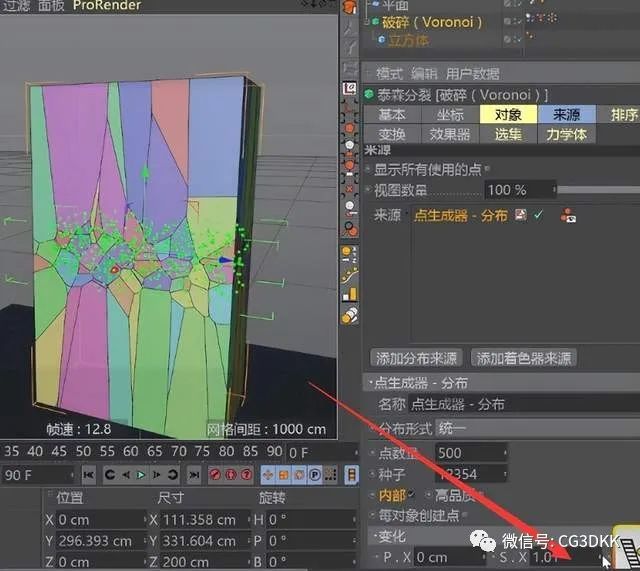
Task: Click the source entry type icon
Action: point(520,215)
